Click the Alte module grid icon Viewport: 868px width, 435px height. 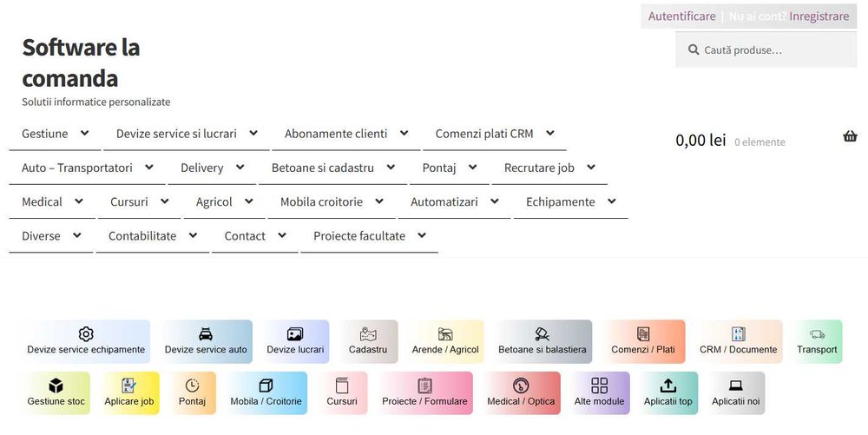click(x=599, y=386)
